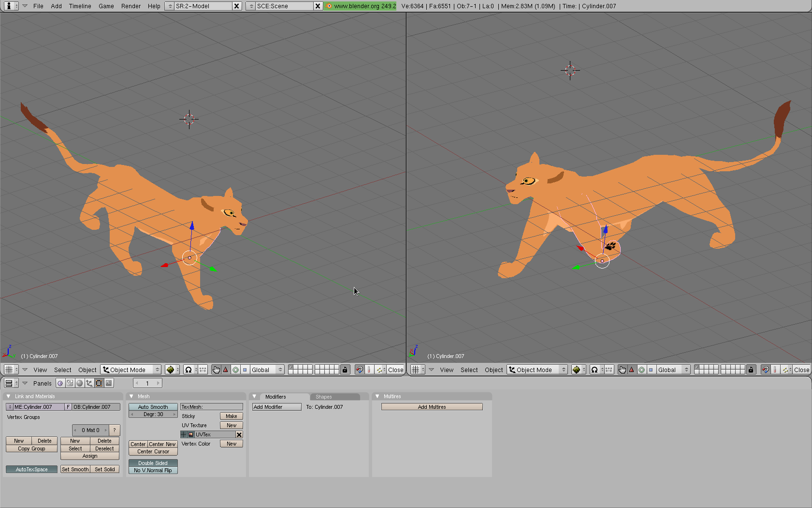812x508 pixels.
Task: Toggle AutoTexSpace in Link and Materials
Action: coord(31,469)
